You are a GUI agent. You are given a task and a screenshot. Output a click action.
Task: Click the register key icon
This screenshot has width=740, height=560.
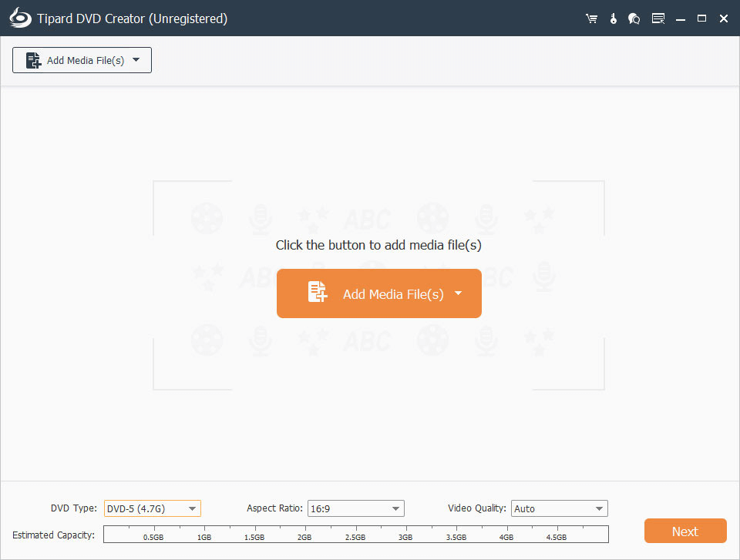[x=613, y=18]
